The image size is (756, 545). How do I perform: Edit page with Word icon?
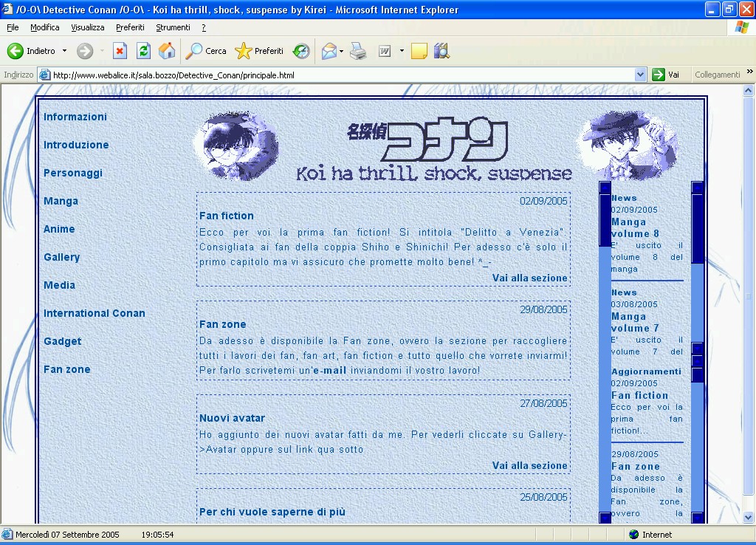point(384,51)
